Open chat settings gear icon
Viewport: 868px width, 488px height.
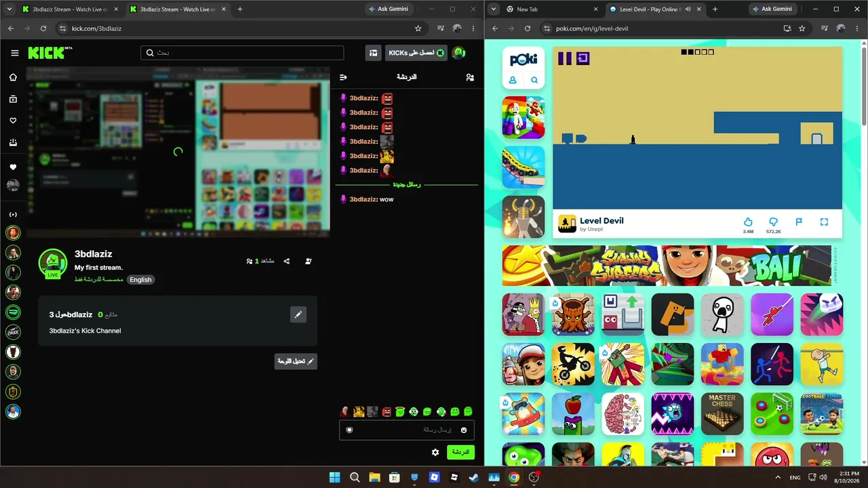pyautogui.click(x=435, y=452)
